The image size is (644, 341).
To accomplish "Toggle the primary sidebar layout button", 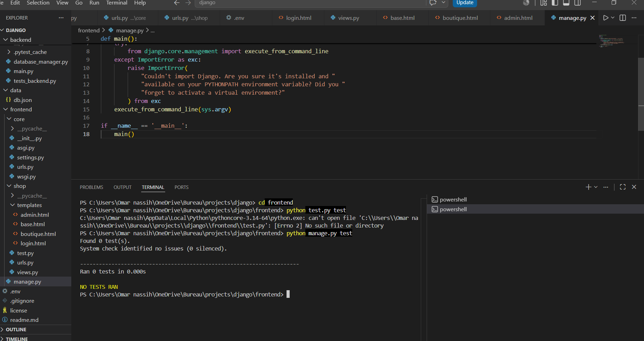I will tap(555, 3).
